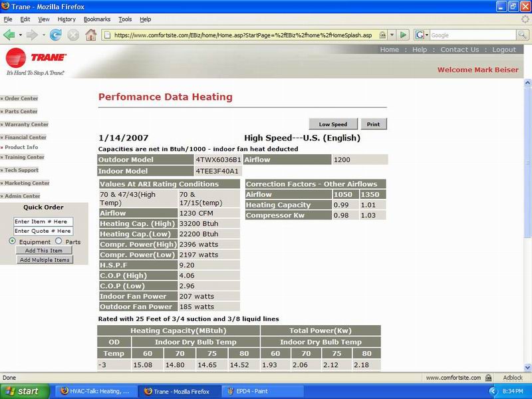Screen dimensions: 532x399
Task: Click the Reload page icon
Action: [x=56, y=35]
